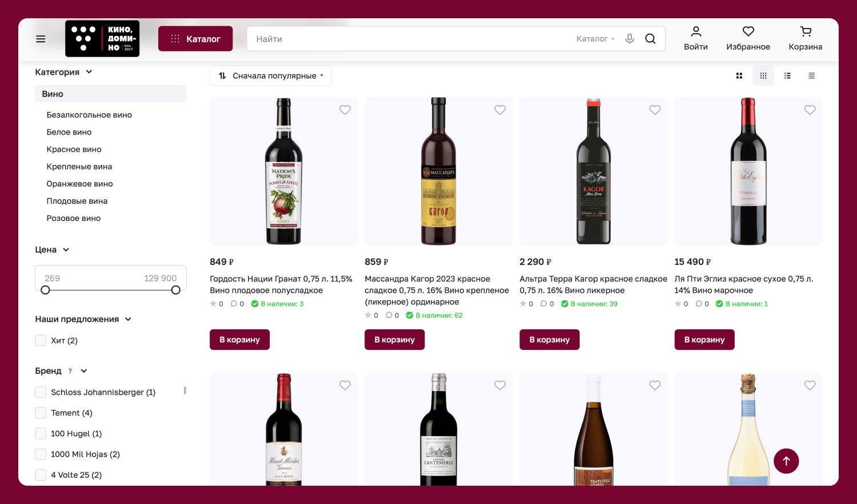
Task: Collapse the Цена filter section
Action: pyautogui.click(x=66, y=250)
